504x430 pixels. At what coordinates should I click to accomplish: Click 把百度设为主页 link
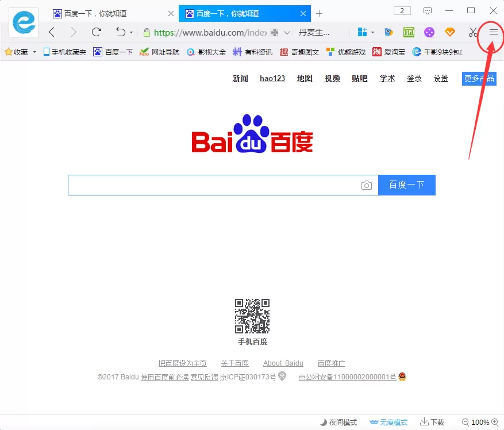click(182, 363)
